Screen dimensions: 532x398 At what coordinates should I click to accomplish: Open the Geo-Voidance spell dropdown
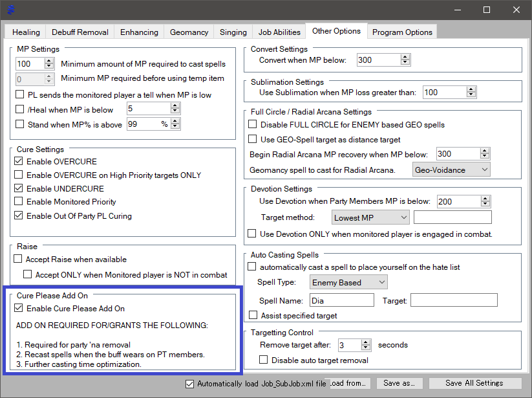pyautogui.click(x=451, y=170)
